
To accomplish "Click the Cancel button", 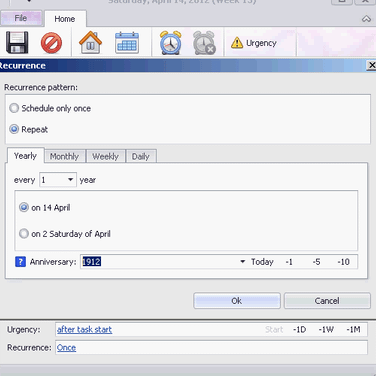I will (x=327, y=301).
